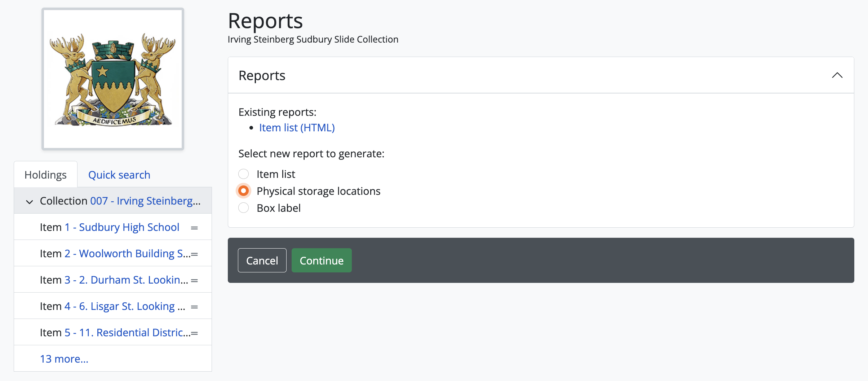This screenshot has width=868, height=381.
Task: Click the drag handle beside Woolworth Building item
Action: pos(194,254)
